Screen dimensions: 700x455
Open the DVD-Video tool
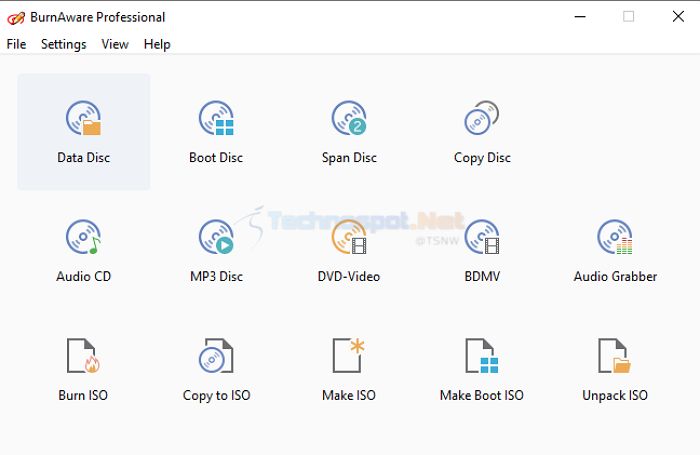coord(349,250)
